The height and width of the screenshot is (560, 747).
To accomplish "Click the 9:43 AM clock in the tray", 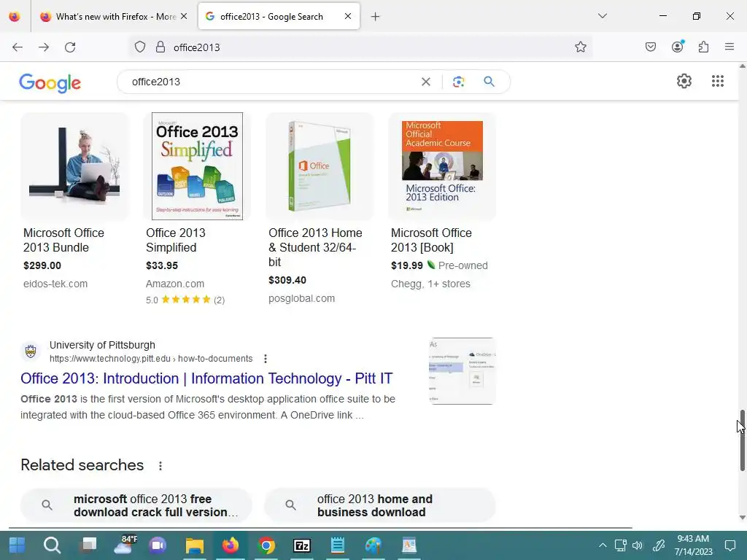I will coord(693,539).
